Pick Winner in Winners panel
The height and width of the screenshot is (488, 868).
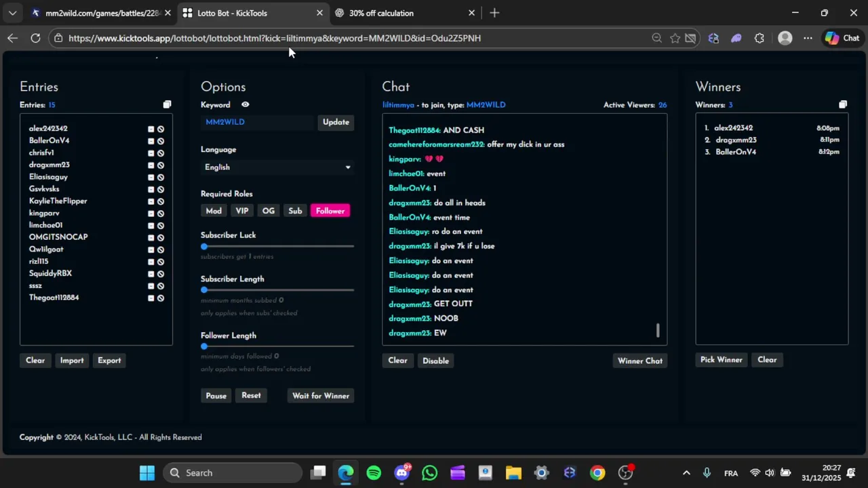[722, 360]
